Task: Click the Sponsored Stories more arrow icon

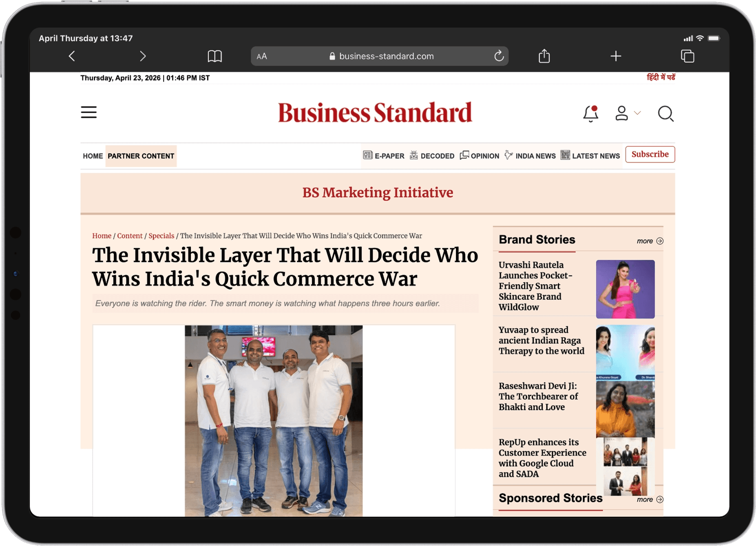Action: coord(660,500)
